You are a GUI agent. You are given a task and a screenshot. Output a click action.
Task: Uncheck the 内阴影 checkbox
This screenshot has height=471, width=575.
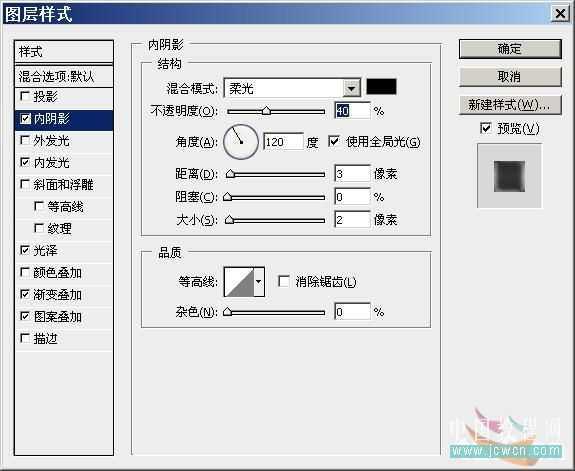click(x=25, y=118)
